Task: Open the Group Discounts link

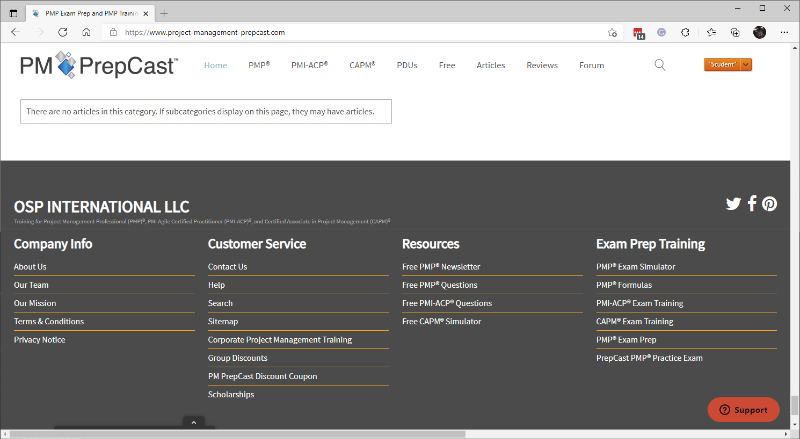Action: [238, 358]
